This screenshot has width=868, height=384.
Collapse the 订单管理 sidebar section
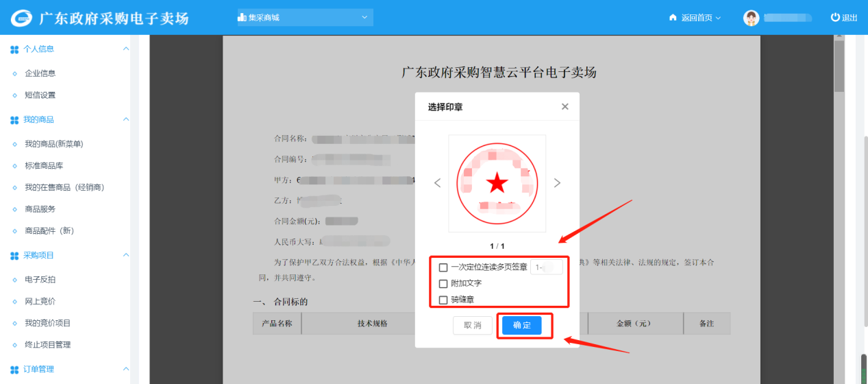(x=125, y=369)
